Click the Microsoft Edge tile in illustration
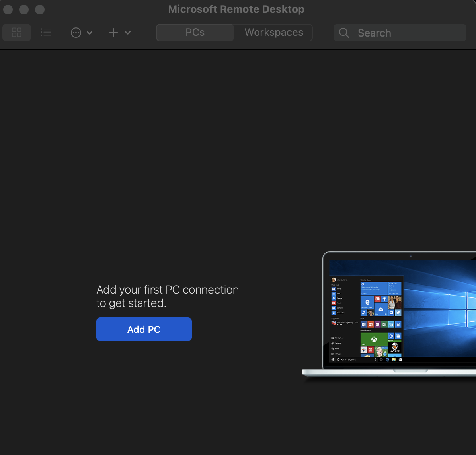This screenshot has height=455, width=476. click(x=367, y=302)
